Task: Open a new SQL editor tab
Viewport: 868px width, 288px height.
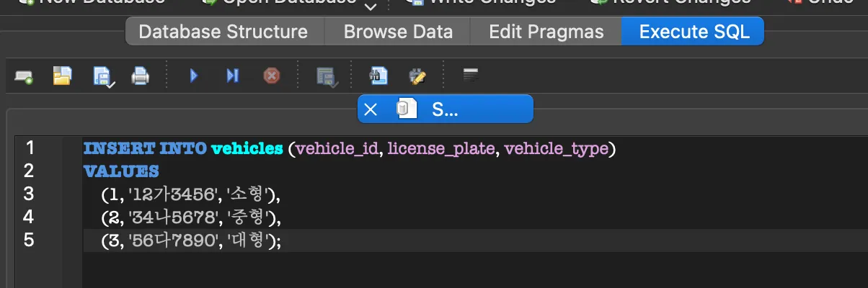Action: [x=24, y=76]
